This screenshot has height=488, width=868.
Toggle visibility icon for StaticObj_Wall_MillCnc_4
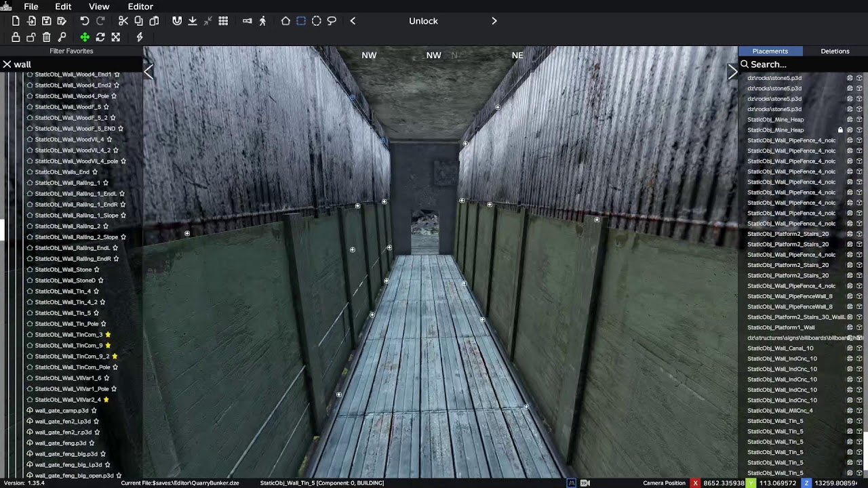coord(850,411)
